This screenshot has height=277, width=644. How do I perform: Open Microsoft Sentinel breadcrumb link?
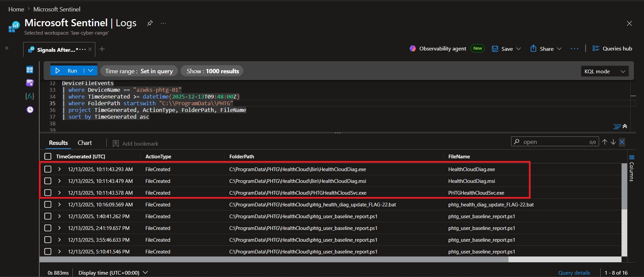click(x=57, y=9)
